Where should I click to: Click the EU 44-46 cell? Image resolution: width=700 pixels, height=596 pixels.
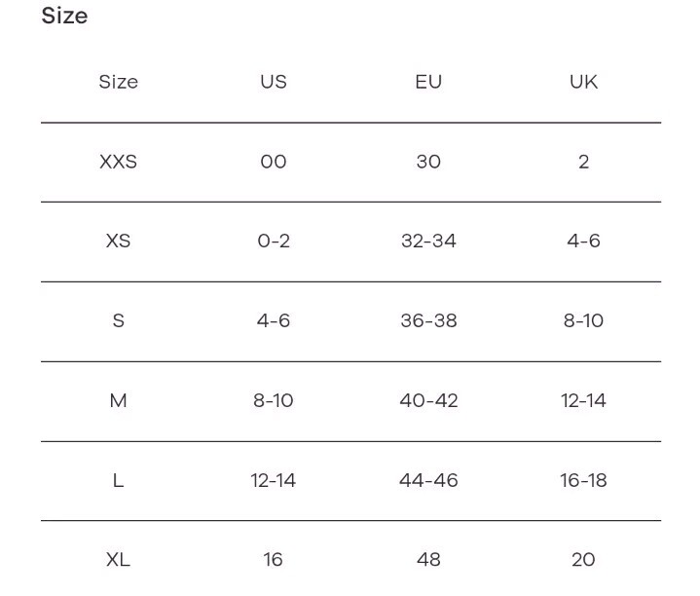(428, 480)
